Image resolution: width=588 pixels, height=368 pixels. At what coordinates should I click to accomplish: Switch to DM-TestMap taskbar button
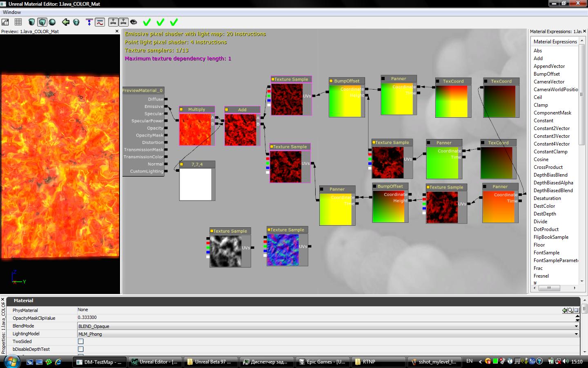coord(100,362)
